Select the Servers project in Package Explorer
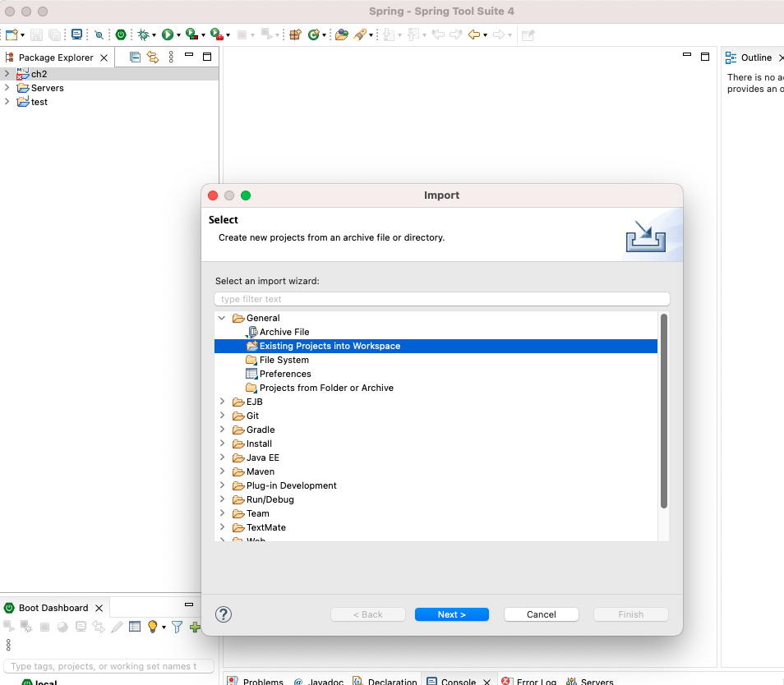Viewport: 784px width, 685px height. [x=48, y=88]
